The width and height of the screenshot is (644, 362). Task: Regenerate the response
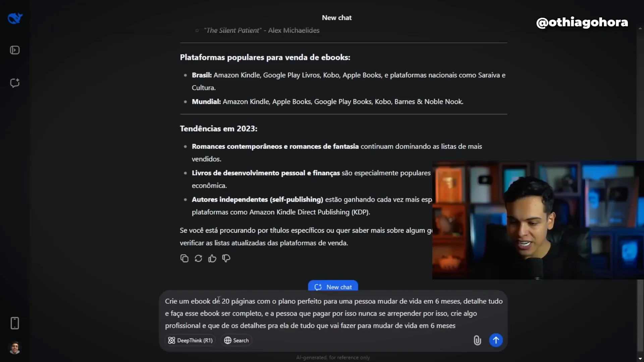click(x=198, y=258)
